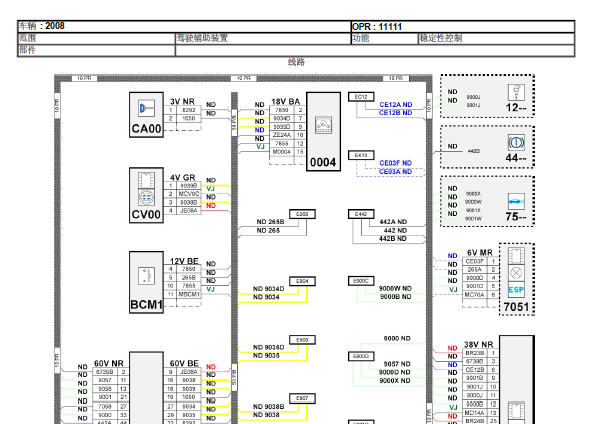Screen dimensions: 590x424
Task: Click the CA00 key switch component icon
Action: coord(146,108)
